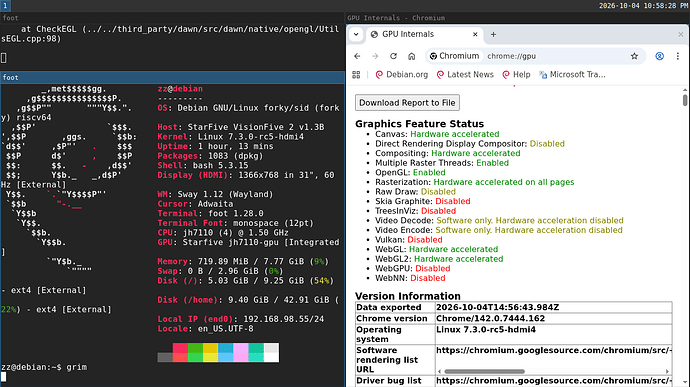Go forward in Chromium history
This screenshot has height=387, width=690.
(x=375, y=56)
